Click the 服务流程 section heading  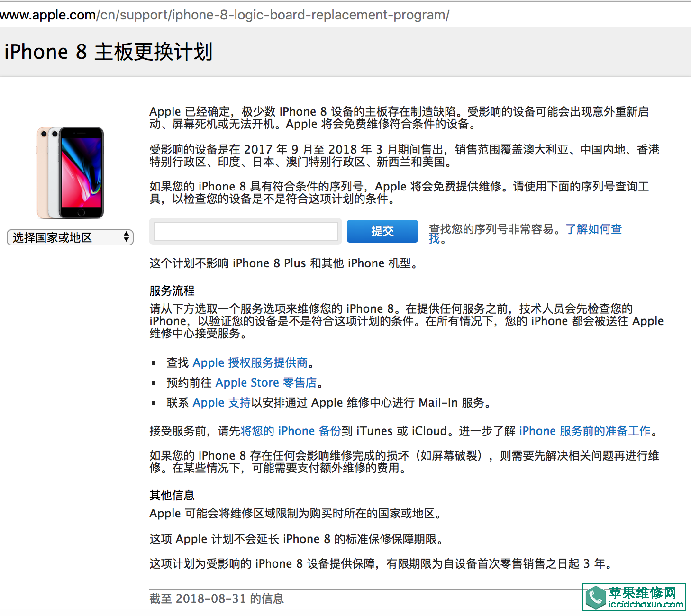[x=172, y=291]
